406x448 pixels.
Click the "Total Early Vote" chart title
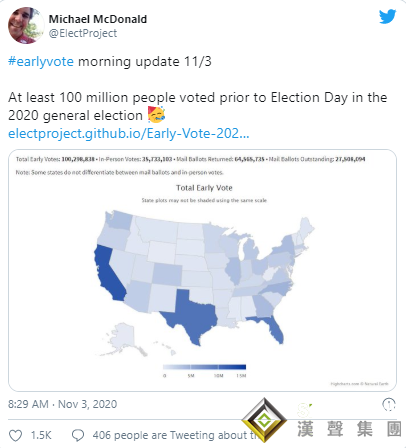[204, 188]
